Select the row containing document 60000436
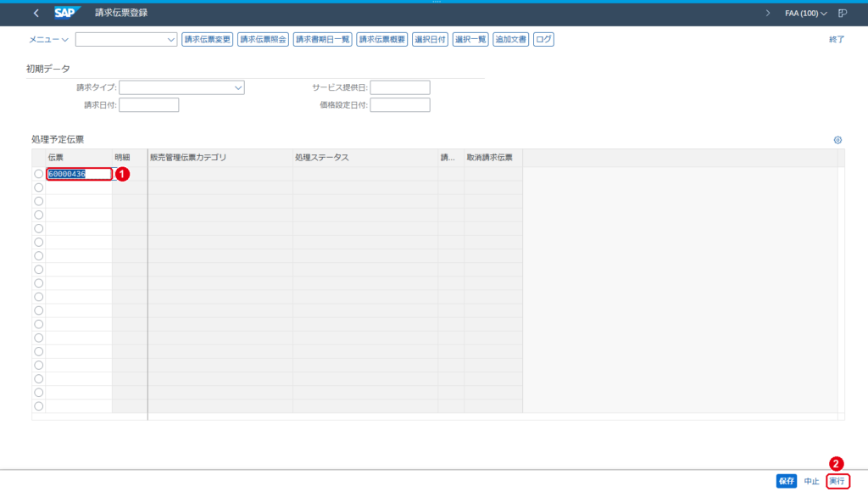This screenshot has width=868, height=492. tap(39, 174)
